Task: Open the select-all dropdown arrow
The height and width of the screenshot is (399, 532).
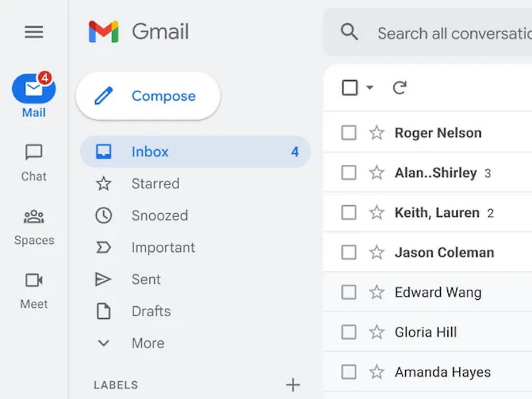Action: pyautogui.click(x=370, y=88)
